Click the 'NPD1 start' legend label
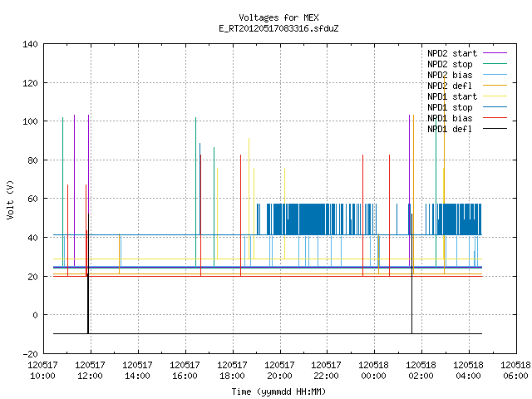Image resolution: width=532 pixels, height=399 pixels. click(452, 96)
